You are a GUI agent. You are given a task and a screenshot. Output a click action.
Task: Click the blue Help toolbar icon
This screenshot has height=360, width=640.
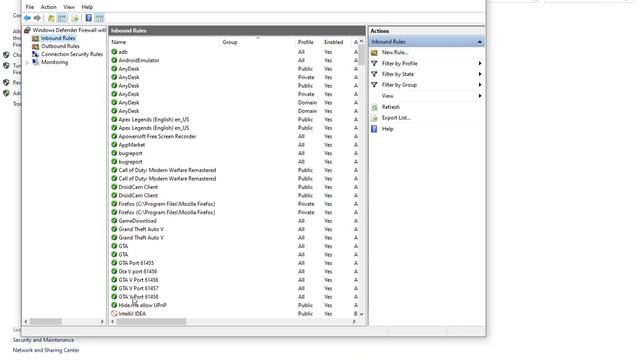click(89, 18)
